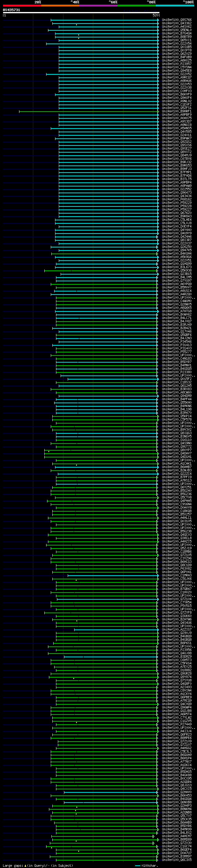197x868 pixels.
Task: Select the UniRef100_O22054 label
Action: [176, 43]
